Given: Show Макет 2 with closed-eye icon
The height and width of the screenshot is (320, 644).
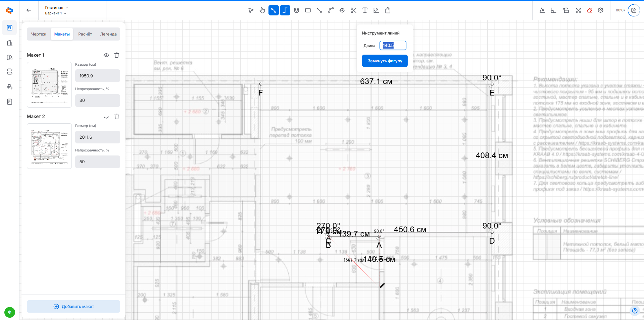Looking at the screenshot, I should click(x=106, y=117).
